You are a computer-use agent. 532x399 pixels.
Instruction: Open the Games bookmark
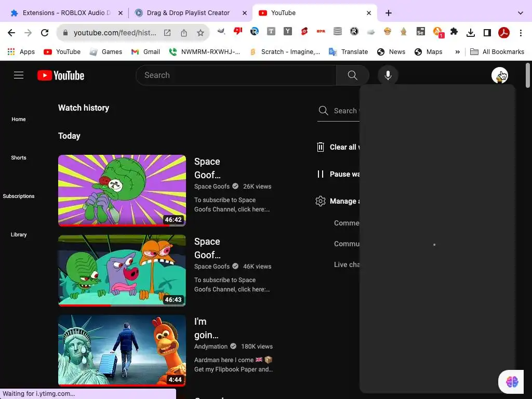point(105,52)
